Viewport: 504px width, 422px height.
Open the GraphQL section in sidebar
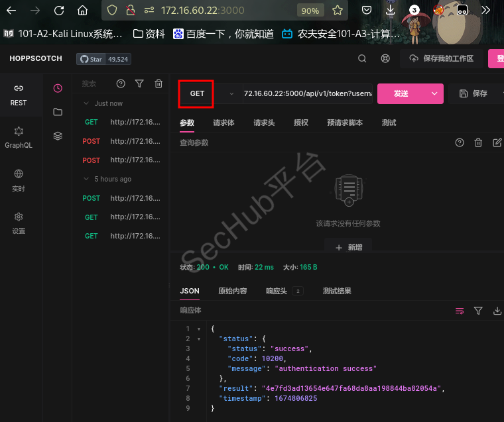19,137
